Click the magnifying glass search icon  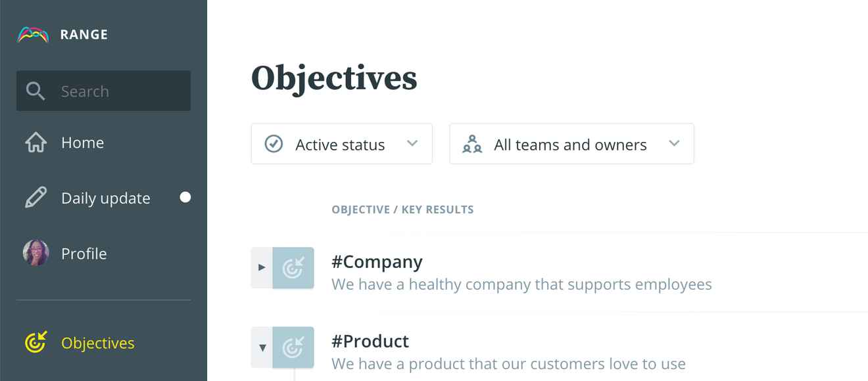36,91
